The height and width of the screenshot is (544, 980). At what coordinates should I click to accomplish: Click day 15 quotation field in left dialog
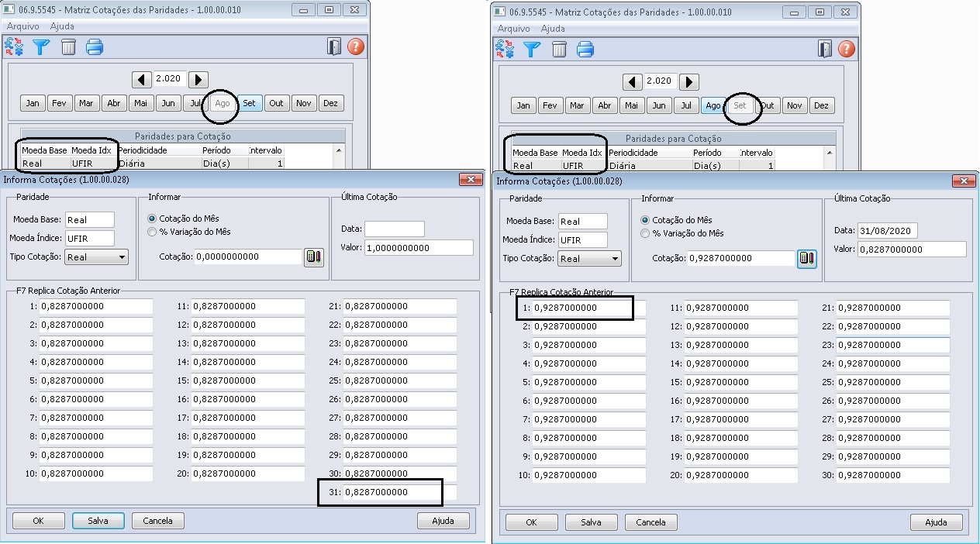[x=248, y=380]
